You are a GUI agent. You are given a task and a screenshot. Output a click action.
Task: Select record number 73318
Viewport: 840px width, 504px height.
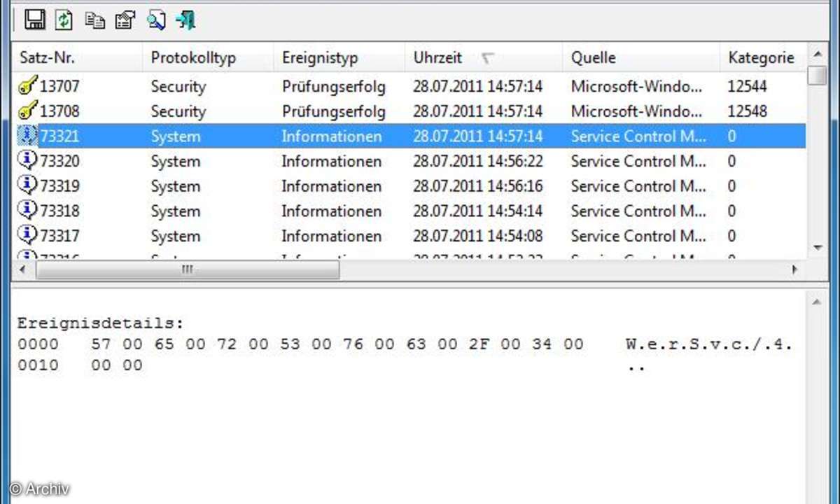59,211
